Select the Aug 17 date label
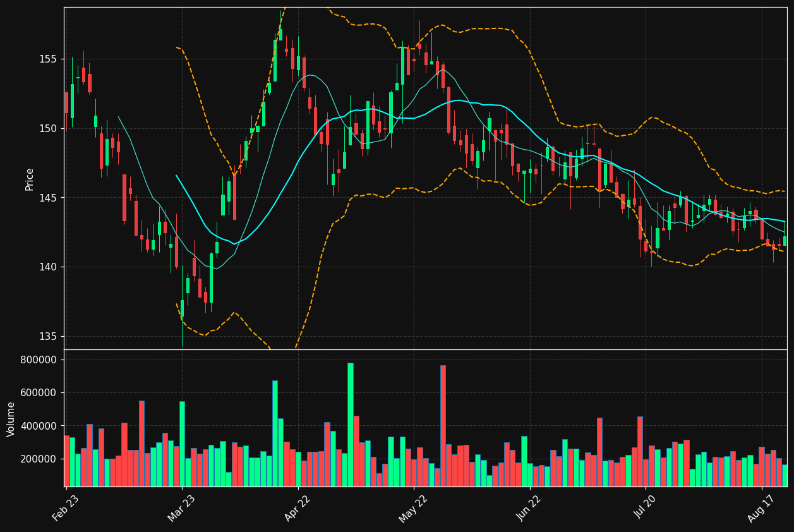 [761, 508]
